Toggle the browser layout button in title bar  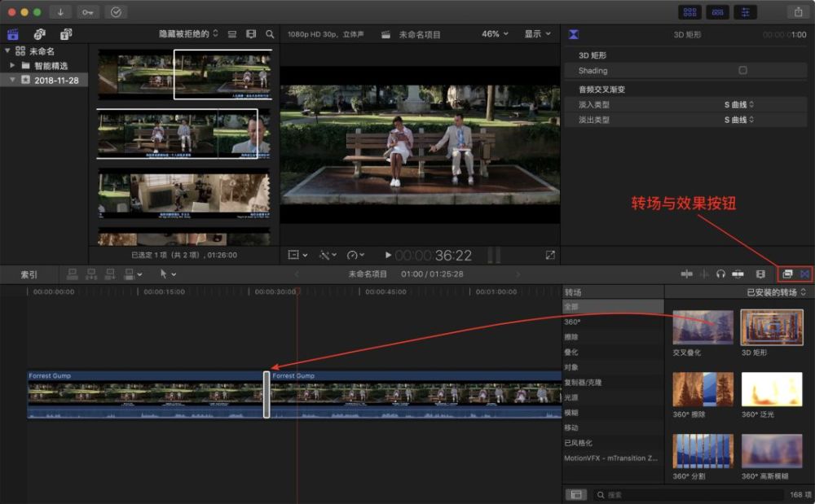tap(689, 12)
